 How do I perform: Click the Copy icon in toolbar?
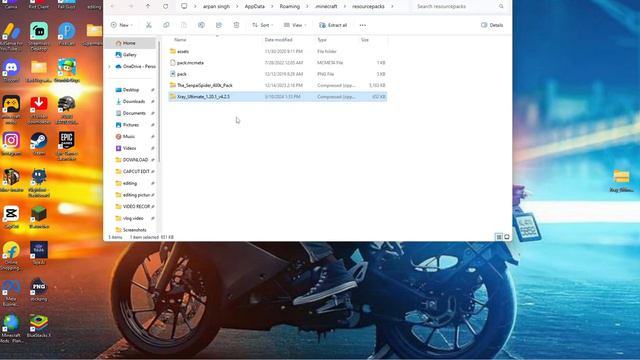[x=166, y=25]
